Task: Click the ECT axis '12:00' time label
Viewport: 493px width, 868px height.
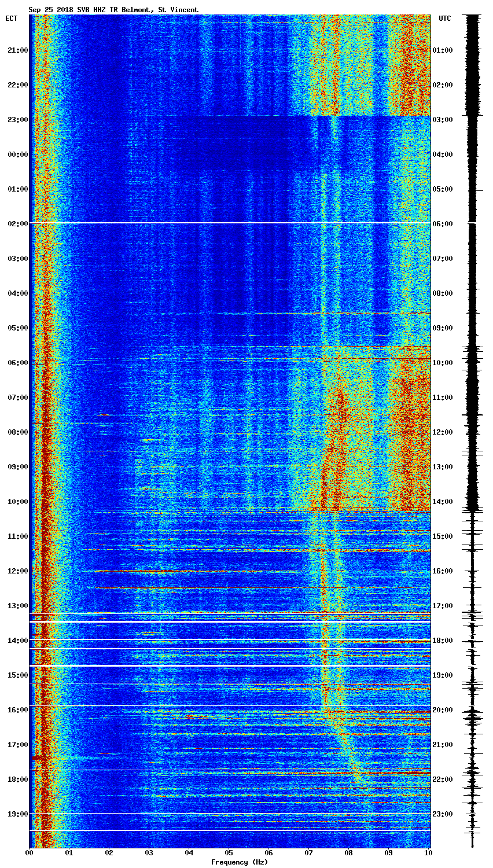Action: coord(17,571)
